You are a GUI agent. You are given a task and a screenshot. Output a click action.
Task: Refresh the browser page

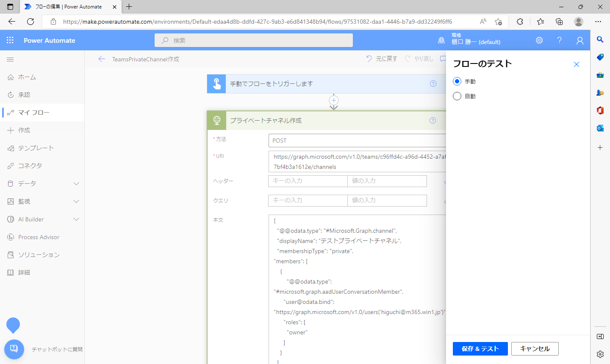[30, 22]
